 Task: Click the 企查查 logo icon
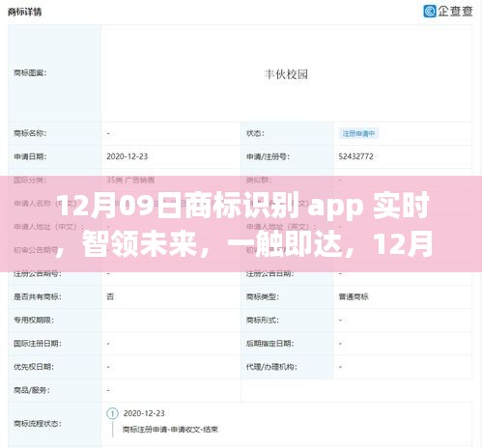(x=430, y=12)
